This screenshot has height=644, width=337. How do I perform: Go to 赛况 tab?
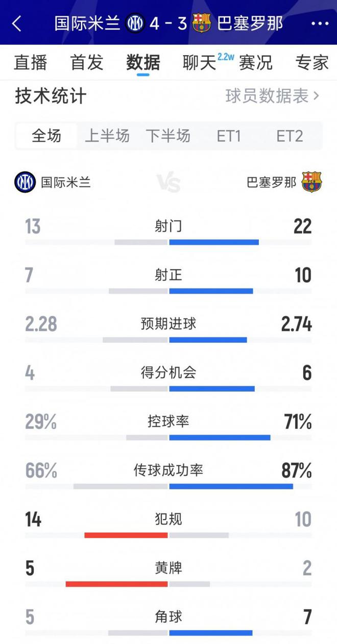pyautogui.click(x=256, y=62)
